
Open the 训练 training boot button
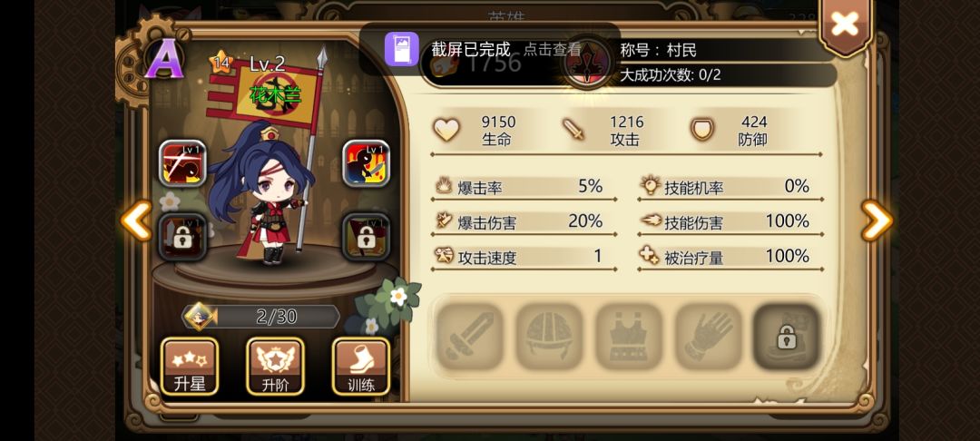(x=360, y=367)
